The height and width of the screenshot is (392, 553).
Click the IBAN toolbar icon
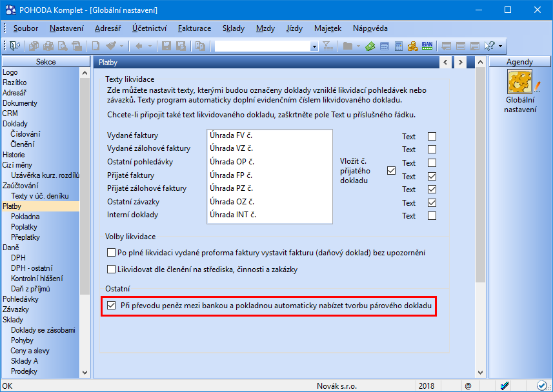coord(427,46)
